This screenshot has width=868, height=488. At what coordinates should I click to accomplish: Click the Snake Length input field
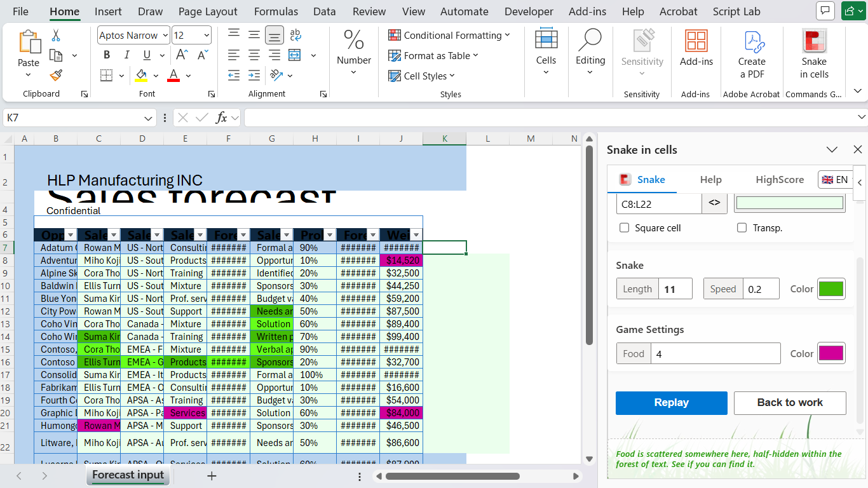675,289
